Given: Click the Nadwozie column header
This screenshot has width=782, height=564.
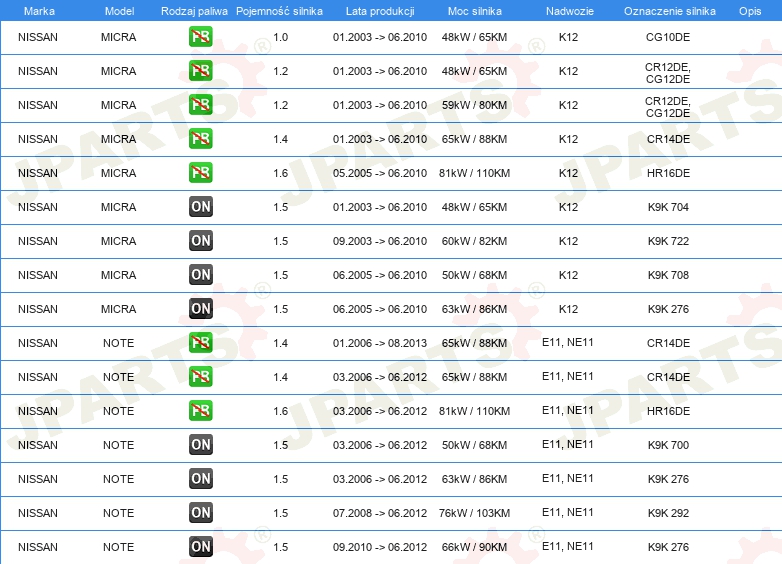Looking at the screenshot, I should click(570, 11).
